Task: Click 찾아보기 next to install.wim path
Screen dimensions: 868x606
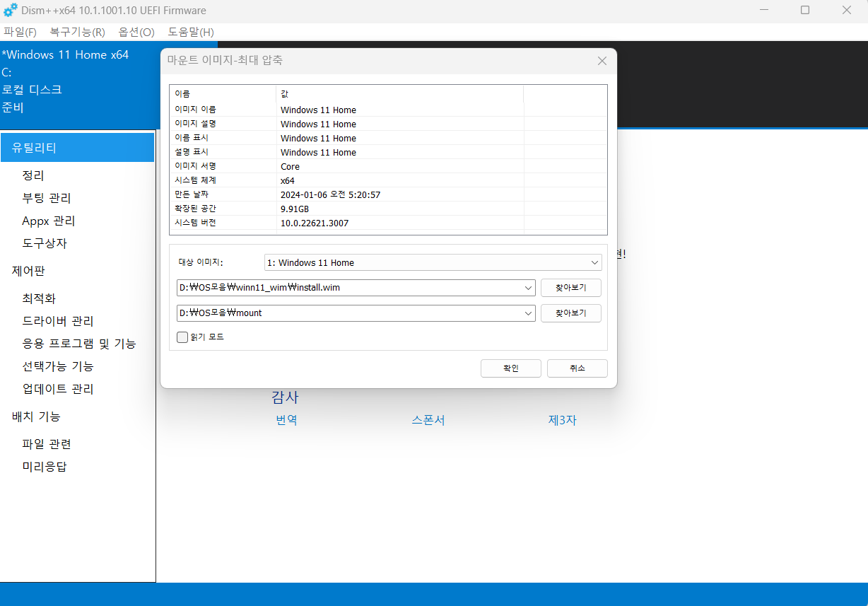Action: (x=571, y=288)
